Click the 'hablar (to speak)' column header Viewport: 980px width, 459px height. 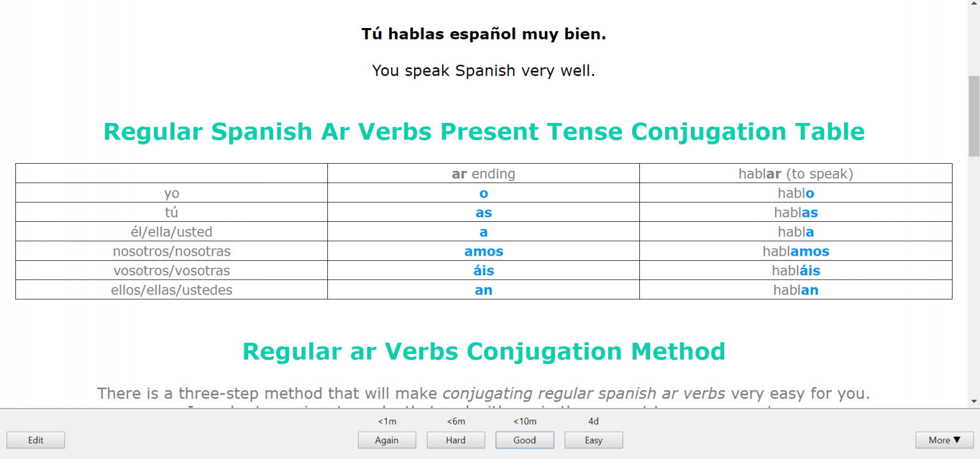[796, 173]
